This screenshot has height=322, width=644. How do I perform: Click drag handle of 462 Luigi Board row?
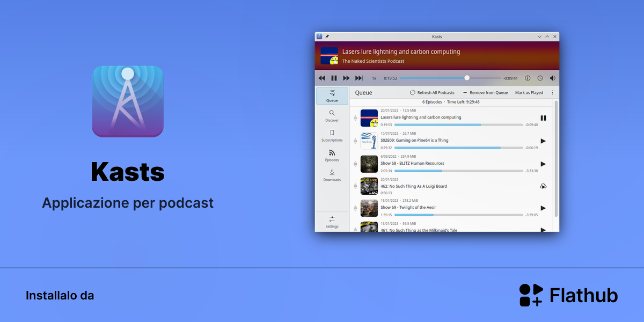coord(355,186)
